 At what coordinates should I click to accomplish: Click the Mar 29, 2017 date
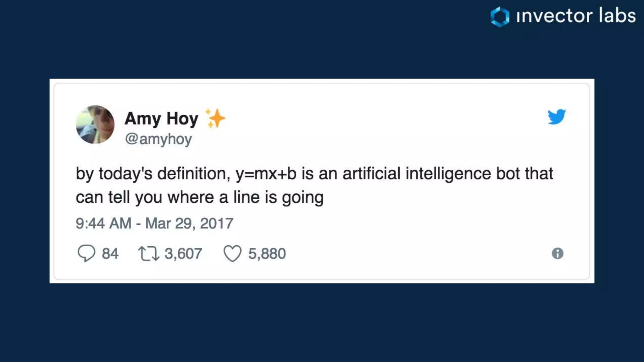tap(189, 223)
